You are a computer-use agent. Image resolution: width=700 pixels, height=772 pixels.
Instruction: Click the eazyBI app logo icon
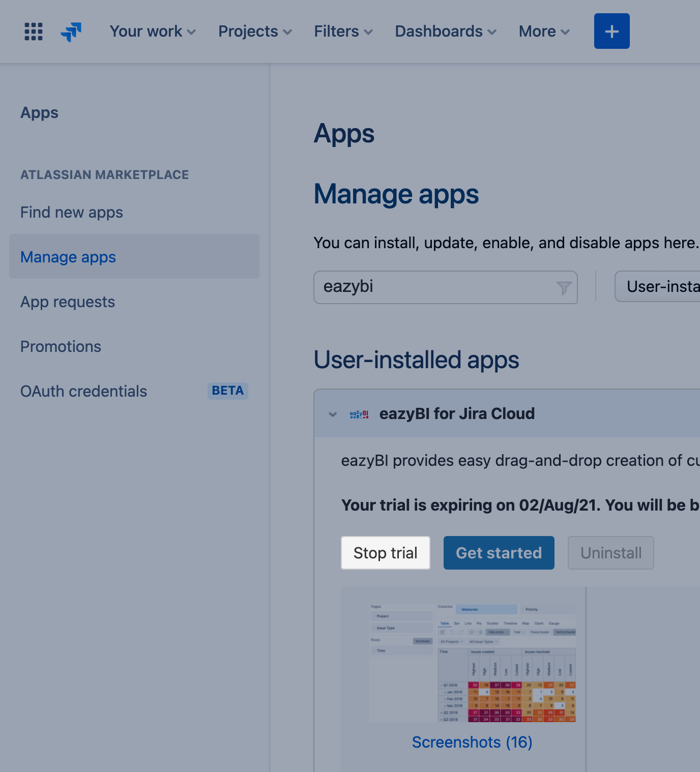(x=359, y=414)
